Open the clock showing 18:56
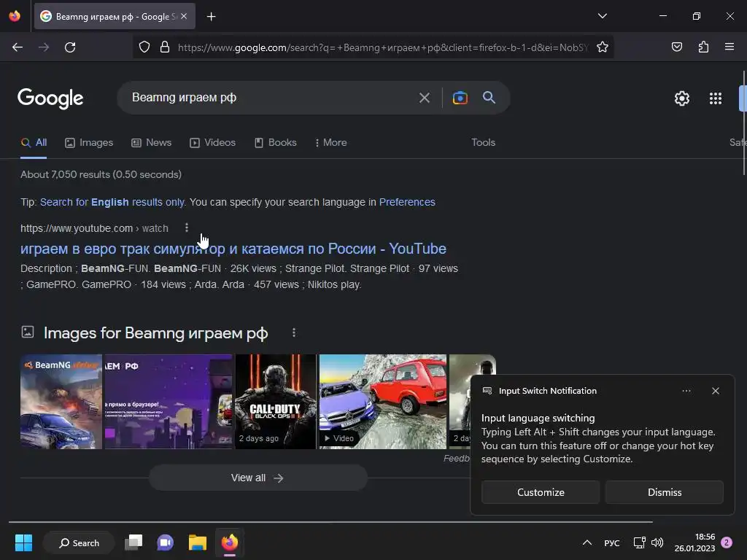This screenshot has width=747, height=560. click(x=694, y=542)
